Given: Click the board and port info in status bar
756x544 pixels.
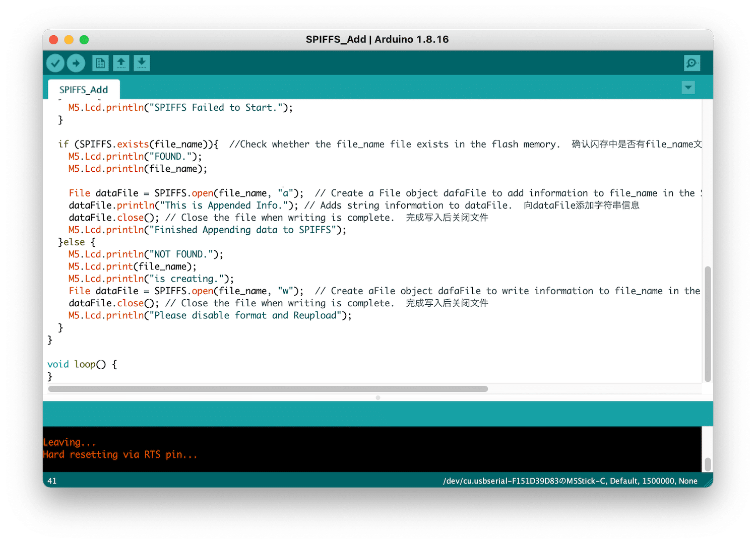Looking at the screenshot, I should (570, 481).
